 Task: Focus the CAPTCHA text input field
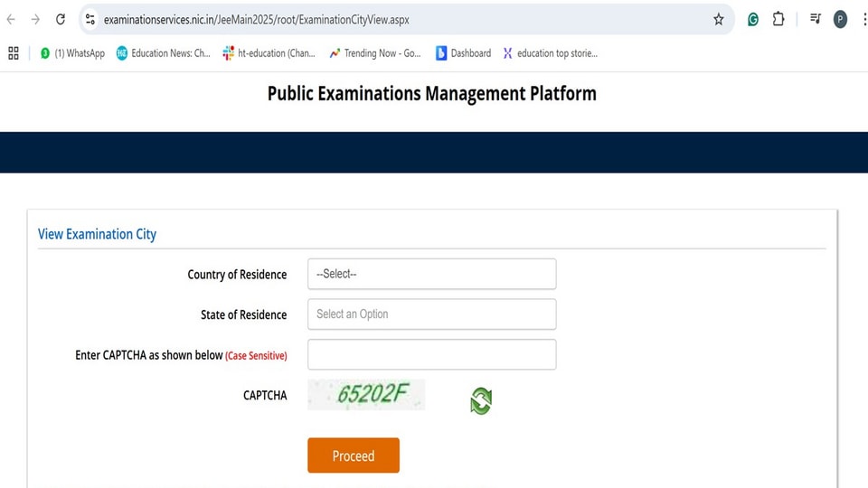pos(432,354)
